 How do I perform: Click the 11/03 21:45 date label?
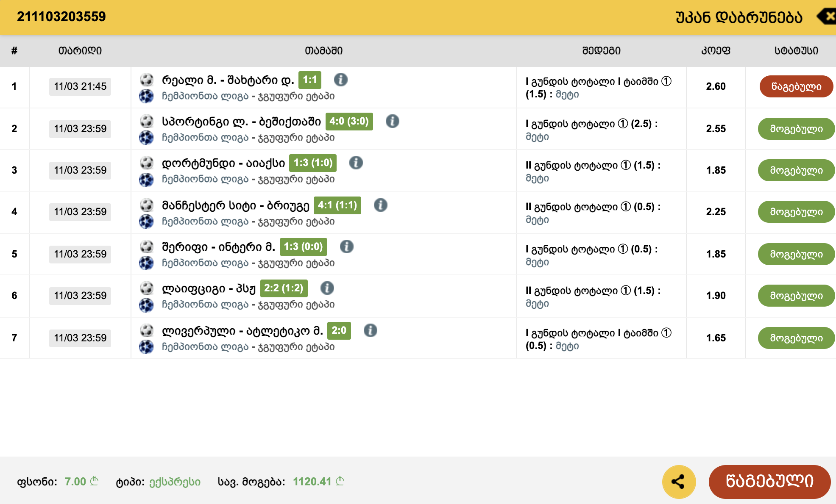pyautogui.click(x=80, y=86)
